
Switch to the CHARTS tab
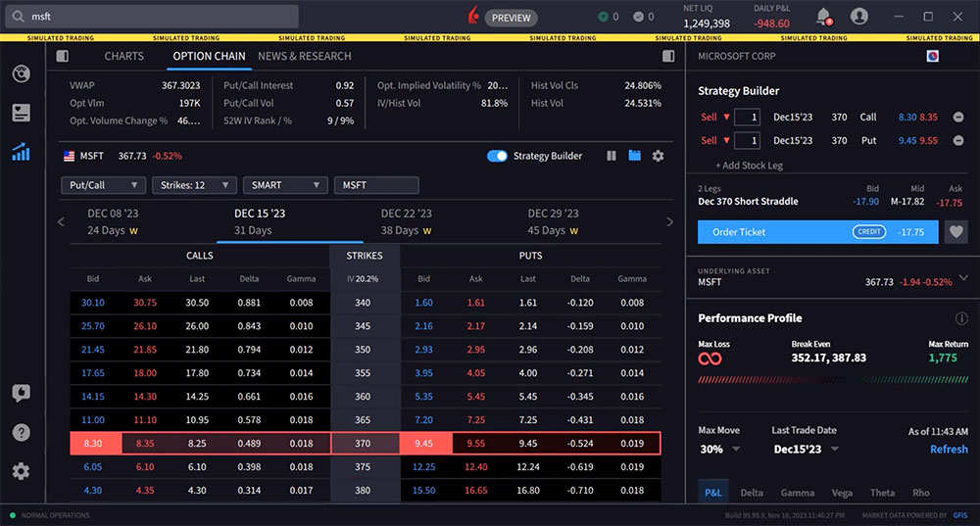click(123, 56)
